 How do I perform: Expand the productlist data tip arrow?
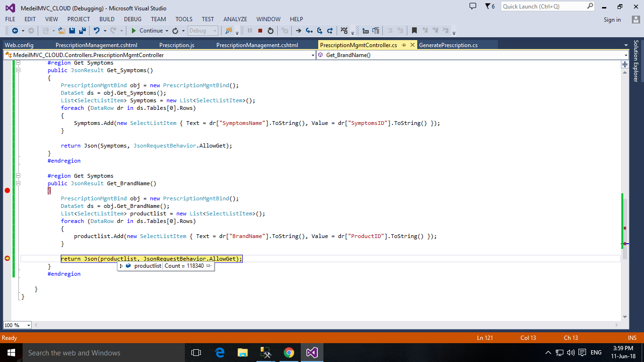pos(121,266)
